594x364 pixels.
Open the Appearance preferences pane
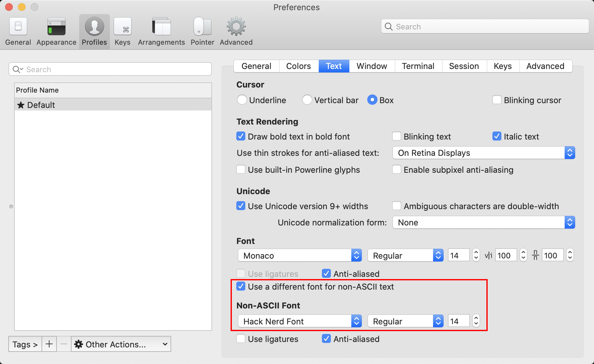(x=57, y=27)
